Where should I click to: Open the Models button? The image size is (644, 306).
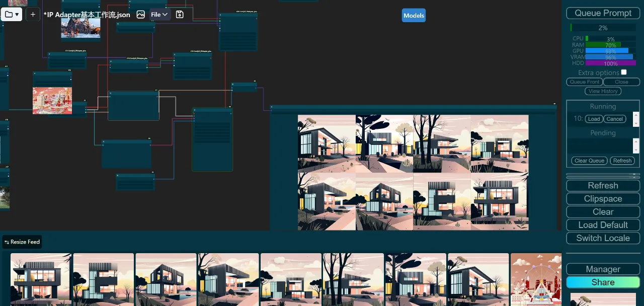pyautogui.click(x=414, y=16)
